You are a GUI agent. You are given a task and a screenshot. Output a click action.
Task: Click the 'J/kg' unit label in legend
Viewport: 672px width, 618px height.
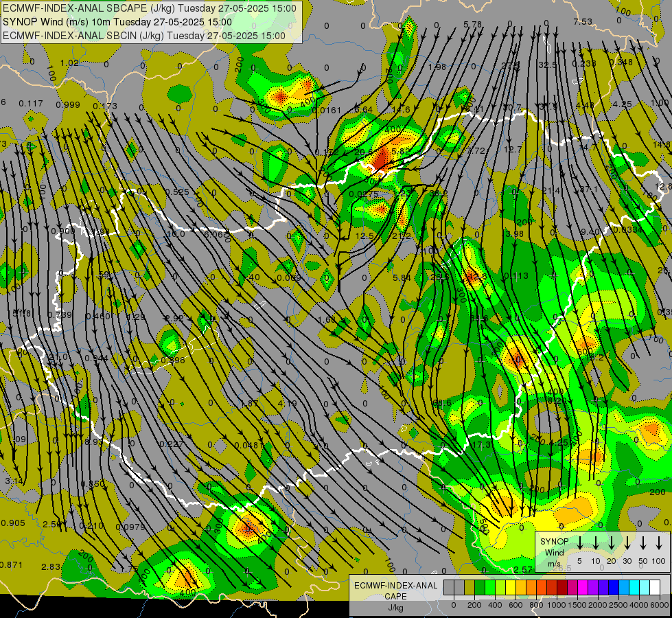coord(395,608)
